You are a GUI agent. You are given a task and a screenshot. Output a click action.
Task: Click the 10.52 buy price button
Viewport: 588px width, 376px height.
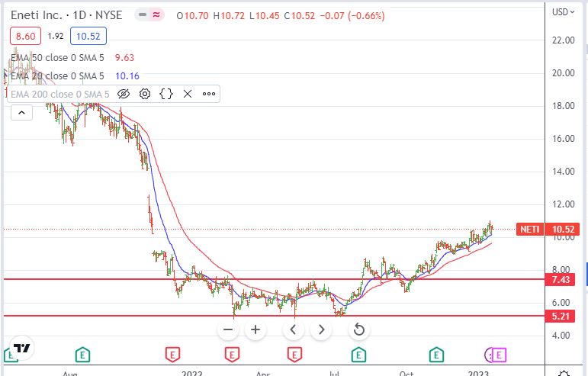pos(88,36)
